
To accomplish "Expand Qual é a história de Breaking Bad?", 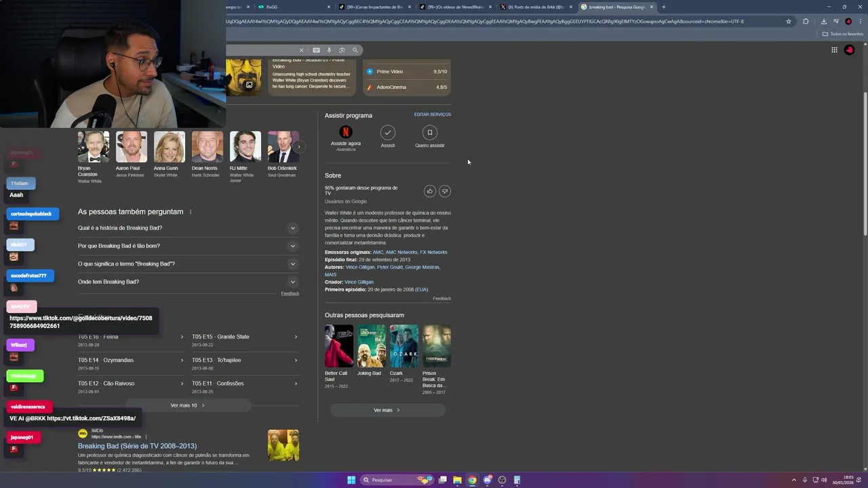I will [188, 228].
